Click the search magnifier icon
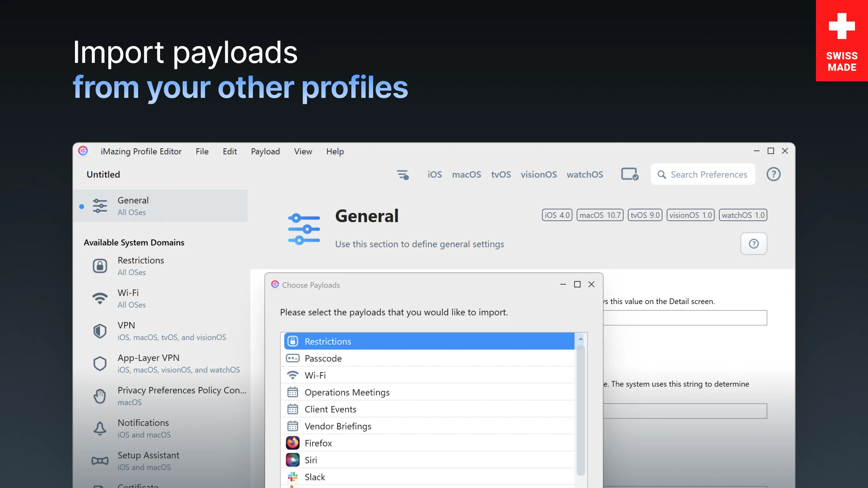This screenshot has width=868, height=488. [661, 174]
